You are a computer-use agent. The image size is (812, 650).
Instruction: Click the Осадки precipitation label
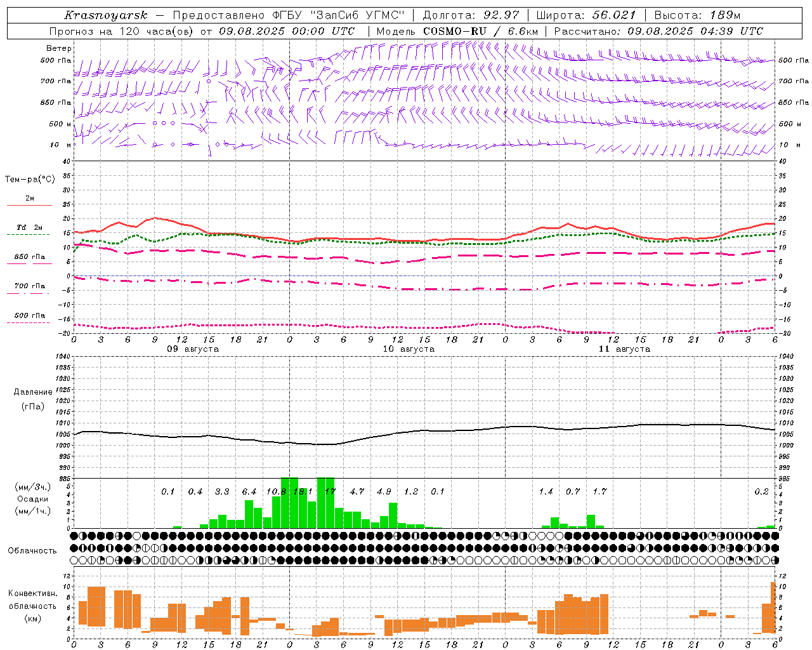tap(32, 499)
